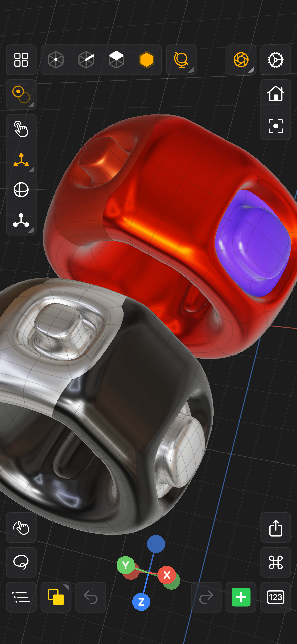Select the sphere orbit tool
Screen dimensions: 297x644
coord(21,190)
